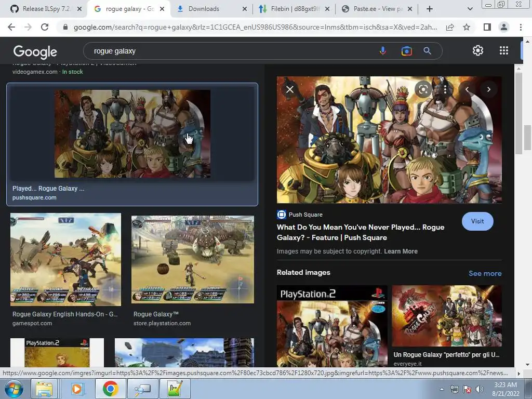Open the volume speaker tray icon

tap(480, 390)
